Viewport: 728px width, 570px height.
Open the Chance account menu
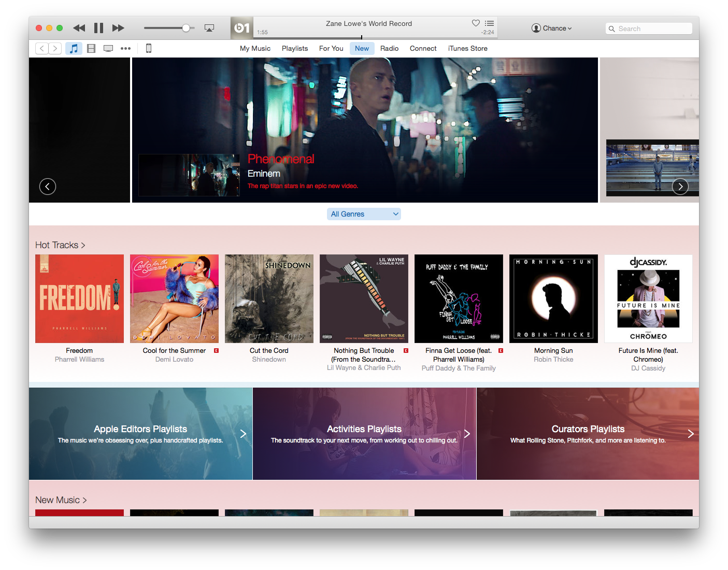click(x=551, y=28)
